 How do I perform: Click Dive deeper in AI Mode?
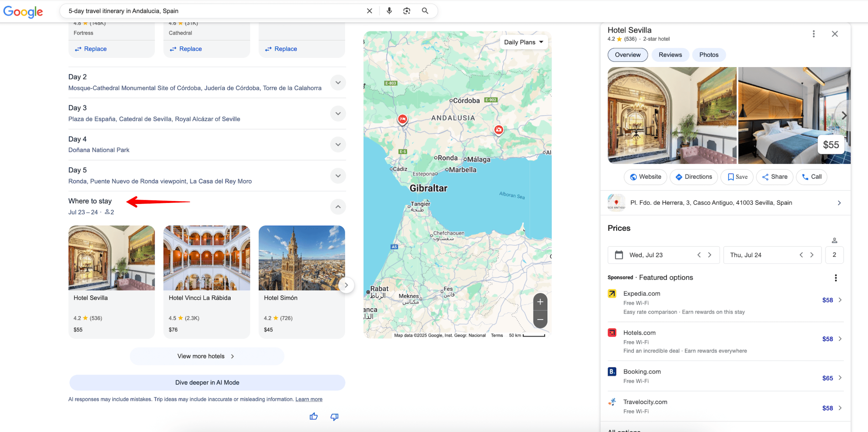[207, 383]
